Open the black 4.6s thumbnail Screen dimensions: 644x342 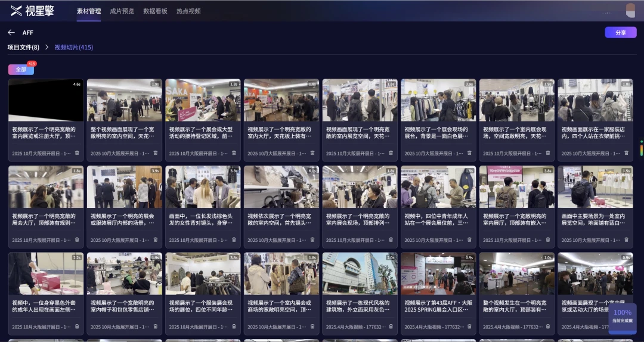(46, 100)
